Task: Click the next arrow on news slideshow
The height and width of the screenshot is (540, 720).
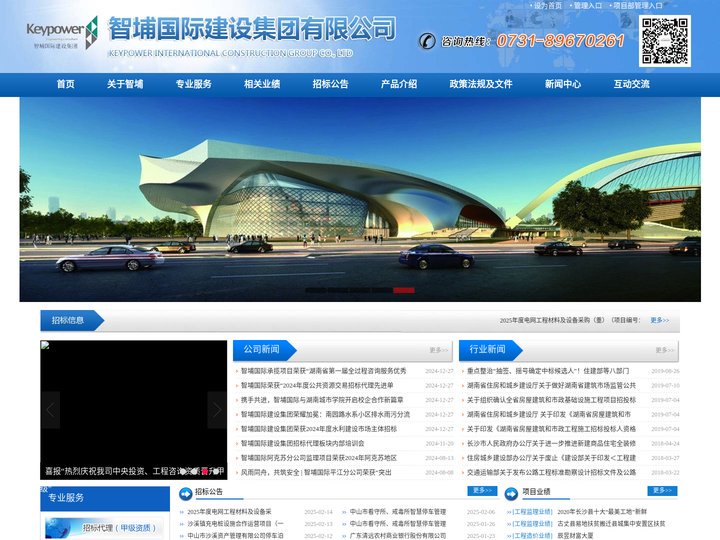Action: (217, 410)
